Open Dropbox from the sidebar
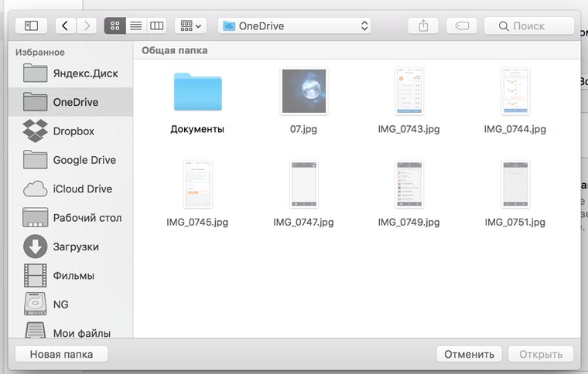 [70, 131]
